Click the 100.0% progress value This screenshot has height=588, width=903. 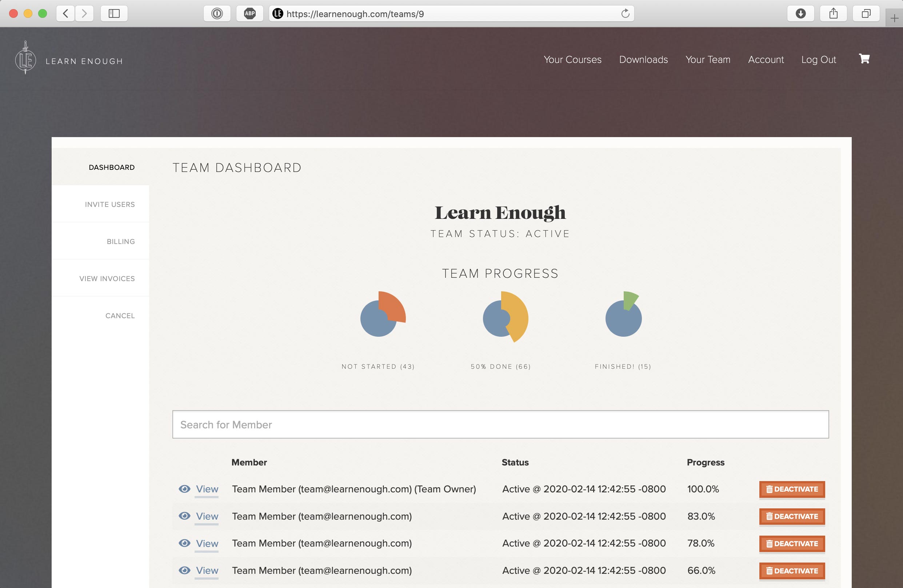click(703, 489)
